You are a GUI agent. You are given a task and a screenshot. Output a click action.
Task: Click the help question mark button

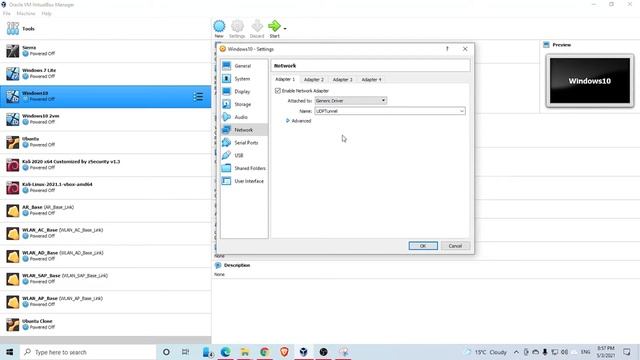[x=447, y=49]
